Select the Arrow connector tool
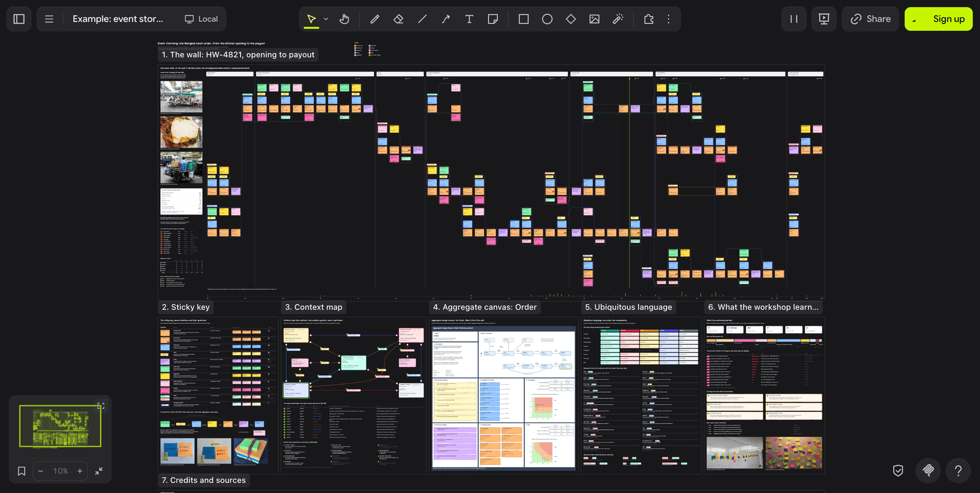This screenshot has height=493, width=980. point(446,19)
